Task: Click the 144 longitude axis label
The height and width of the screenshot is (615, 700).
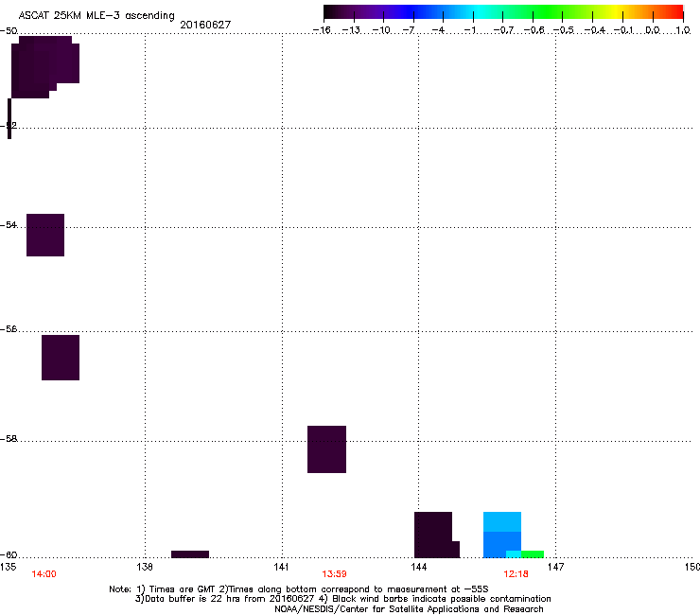Action: click(418, 567)
